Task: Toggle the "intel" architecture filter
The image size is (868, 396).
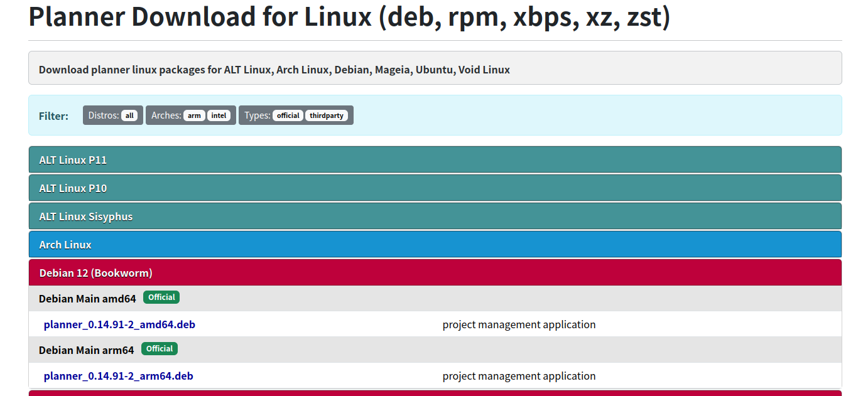Action: tap(219, 115)
